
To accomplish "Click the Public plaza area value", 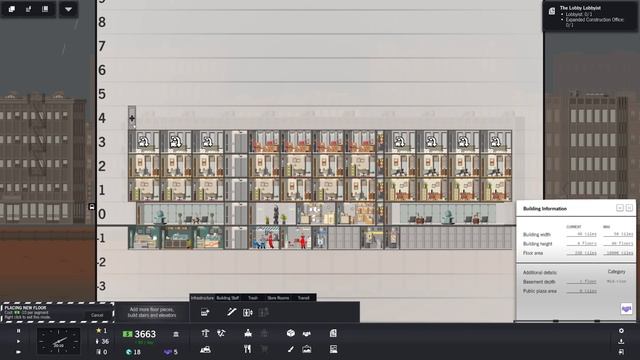I will coord(582,291).
